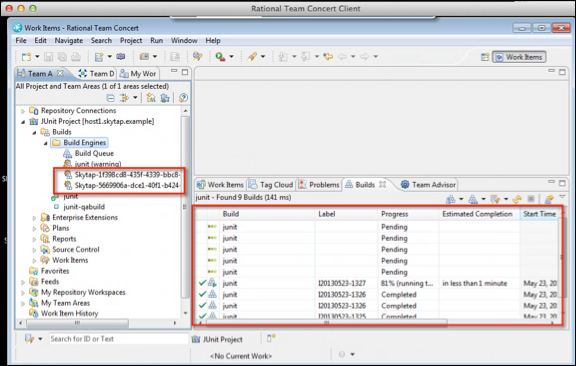This screenshot has width=576, height=366.
Task: Click the Open Perspective icon
Action: (x=485, y=57)
